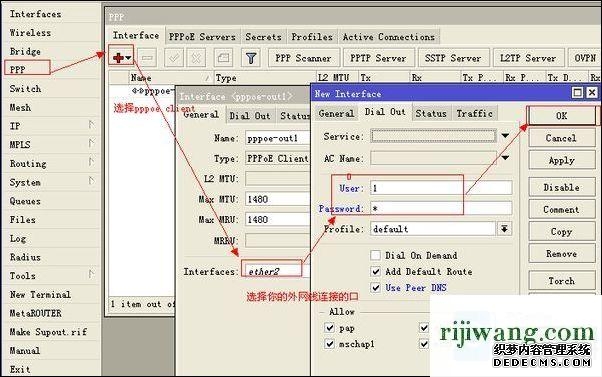
Task: Maximize the New Interface window
Action: coord(577,93)
